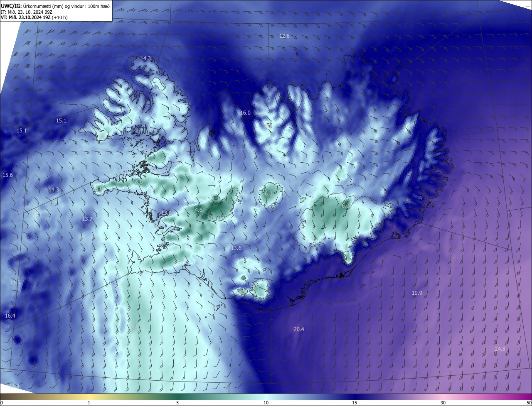
Task: Select the (+10 h) forecast offset text
Action: tap(60, 17)
